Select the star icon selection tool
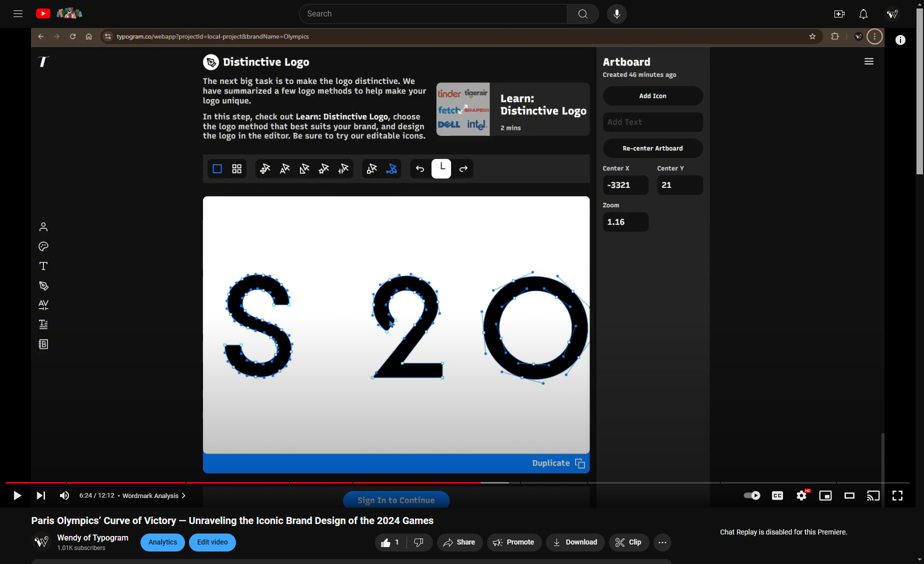The width and height of the screenshot is (924, 564). pos(323,169)
